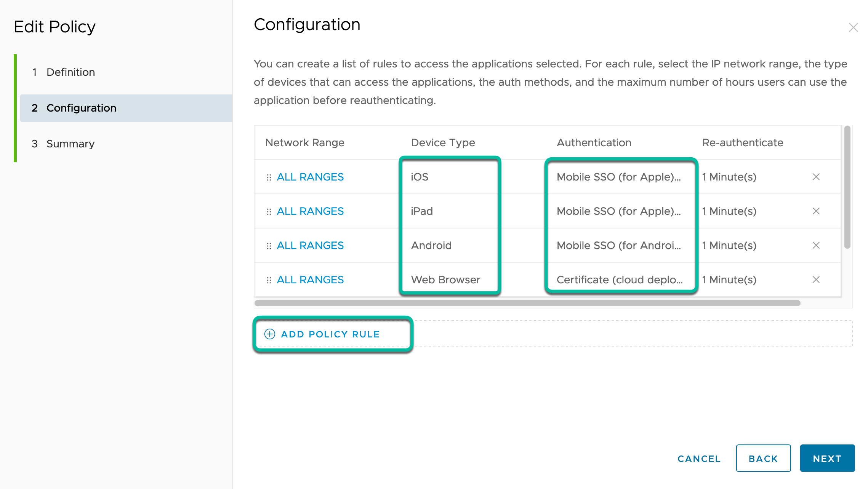Delete the Android policy rule
This screenshot has height=489, width=868.
[817, 245]
